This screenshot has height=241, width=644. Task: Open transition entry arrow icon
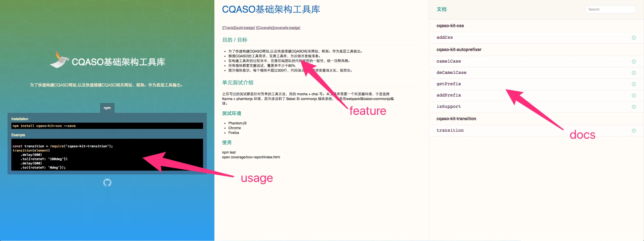tap(634, 131)
